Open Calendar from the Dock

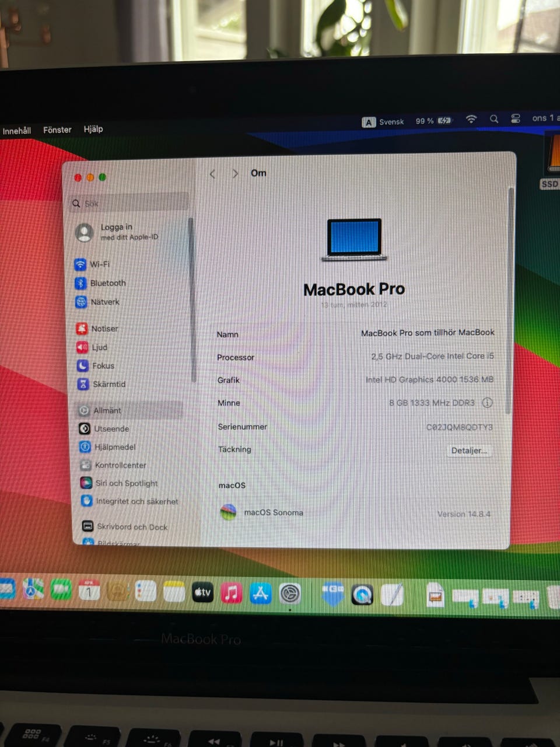tap(89, 591)
